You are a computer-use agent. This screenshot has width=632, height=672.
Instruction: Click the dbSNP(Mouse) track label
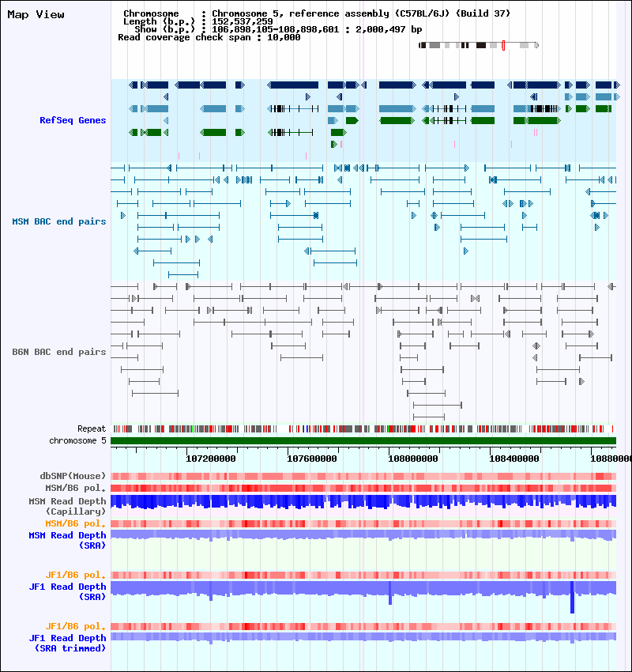coord(73,476)
